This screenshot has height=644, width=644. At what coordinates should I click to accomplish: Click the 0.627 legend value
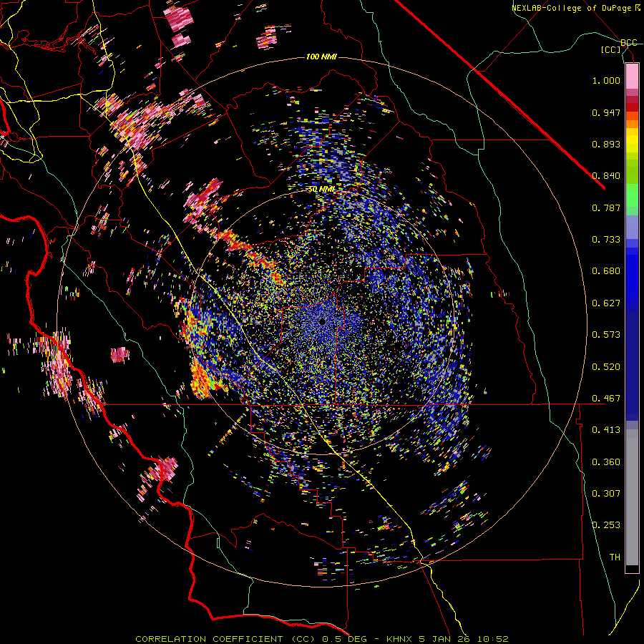click(x=606, y=303)
